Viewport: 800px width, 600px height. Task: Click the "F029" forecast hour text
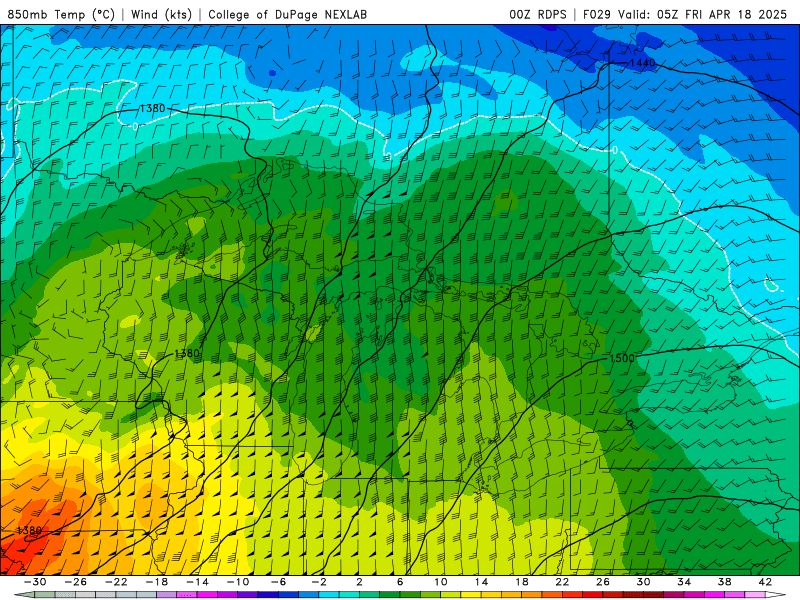pyautogui.click(x=596, y=14)
